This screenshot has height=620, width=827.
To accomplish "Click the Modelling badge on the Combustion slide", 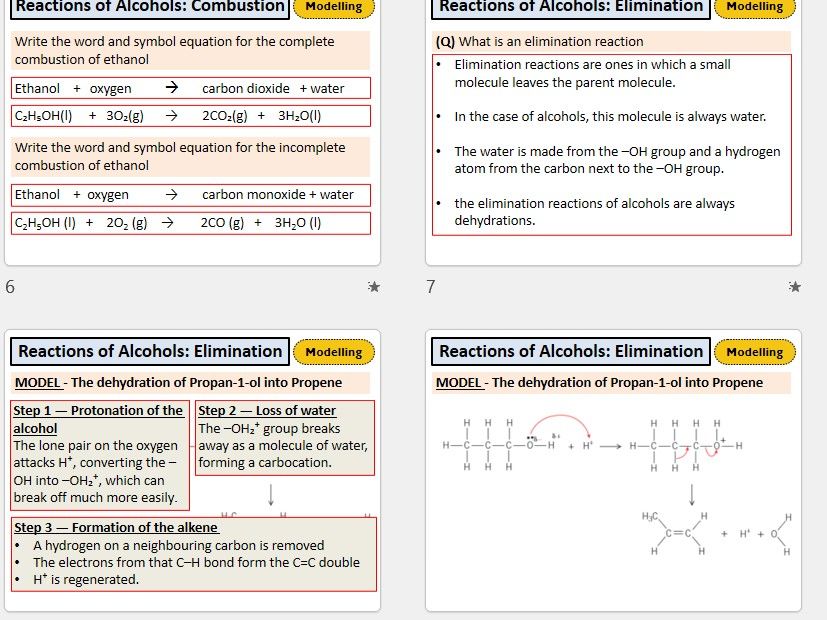I will click(334, 7).
